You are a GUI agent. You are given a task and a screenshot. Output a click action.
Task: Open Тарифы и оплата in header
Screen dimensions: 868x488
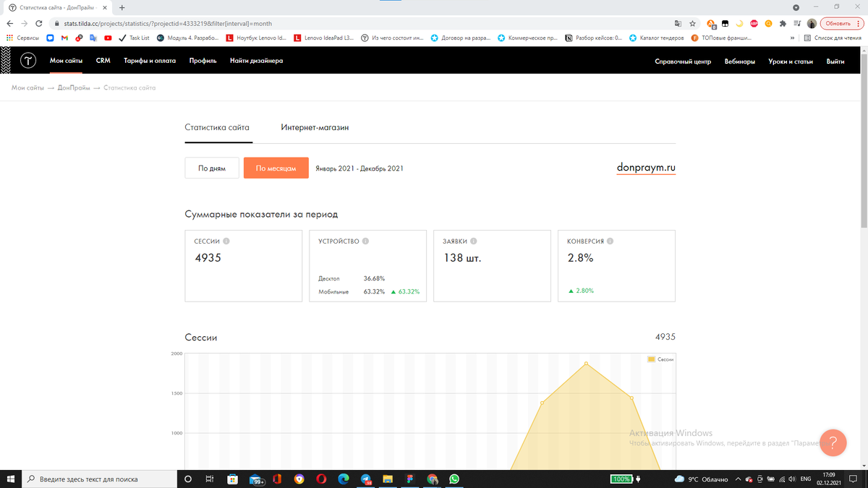pyautogui.click(x=150, y=61)
